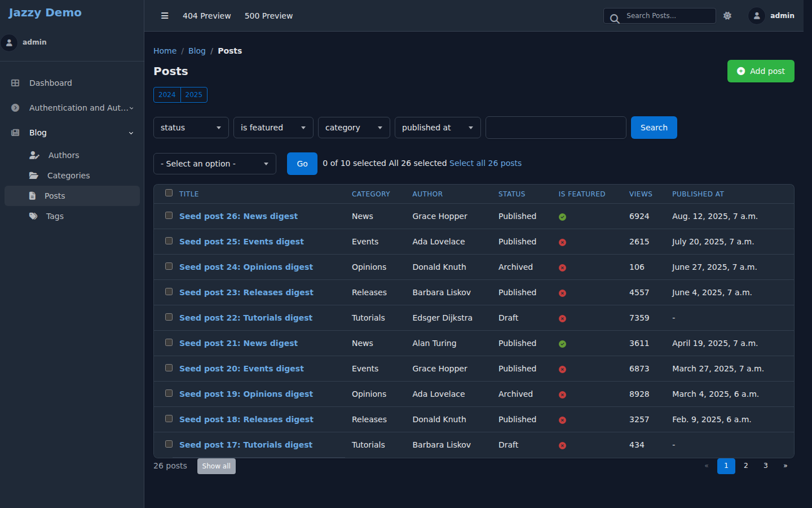
Task: Click the blue Search button
Action: point(654,128)
